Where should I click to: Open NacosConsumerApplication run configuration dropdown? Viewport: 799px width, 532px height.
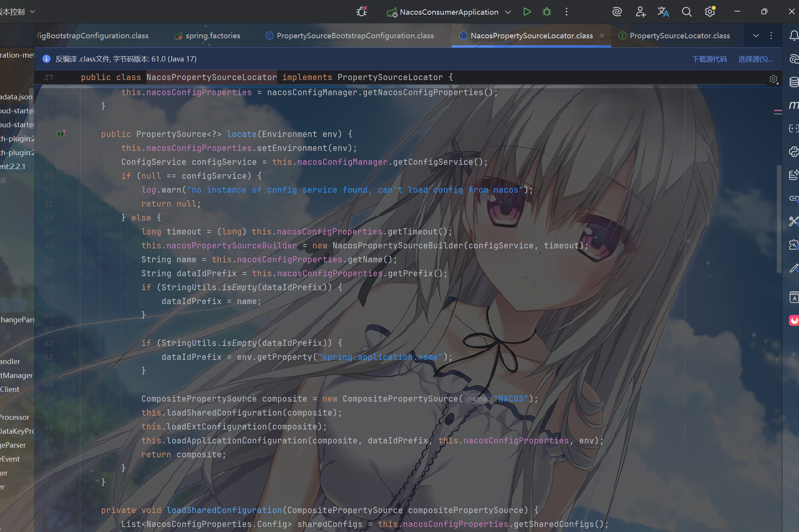tap(449, 12)
